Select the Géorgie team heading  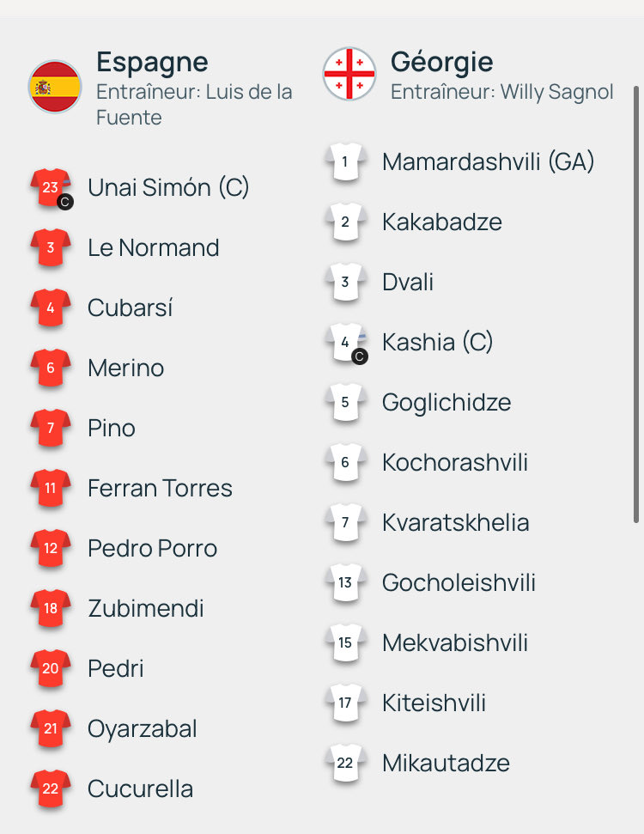442,62
